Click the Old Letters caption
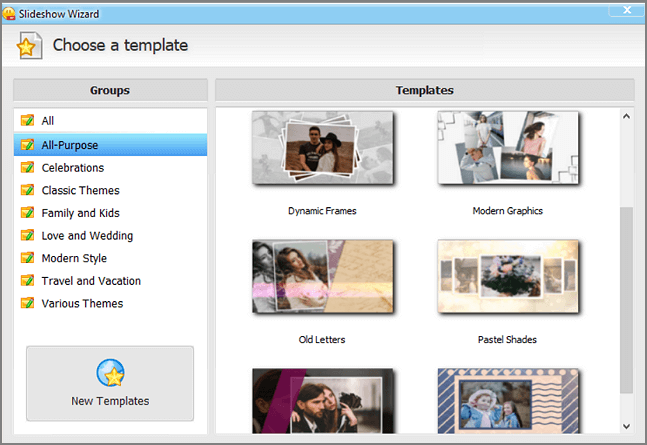Image resolution: width=647 pixels, height=445 pixels. coord(322,340)
